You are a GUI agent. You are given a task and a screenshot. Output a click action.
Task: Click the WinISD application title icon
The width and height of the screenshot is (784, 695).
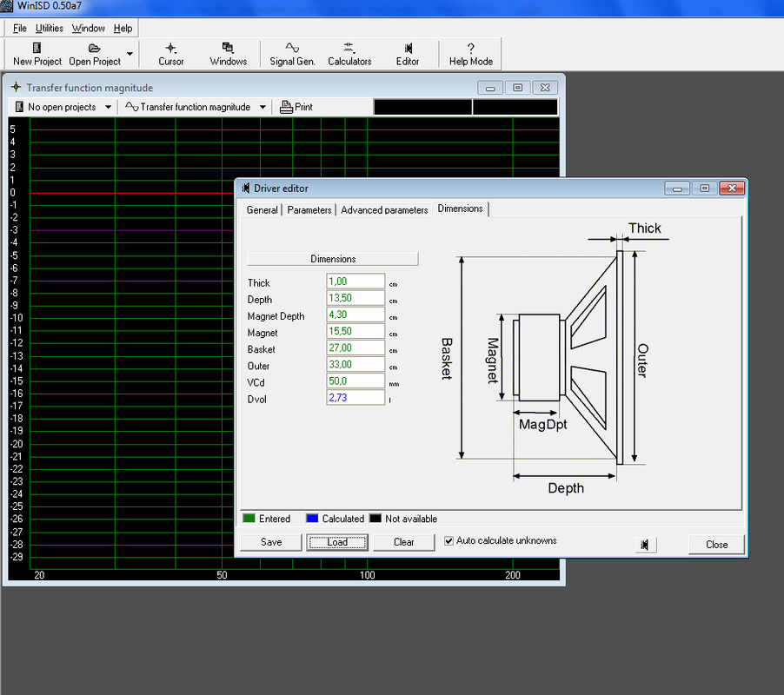(x=6, y=6)
